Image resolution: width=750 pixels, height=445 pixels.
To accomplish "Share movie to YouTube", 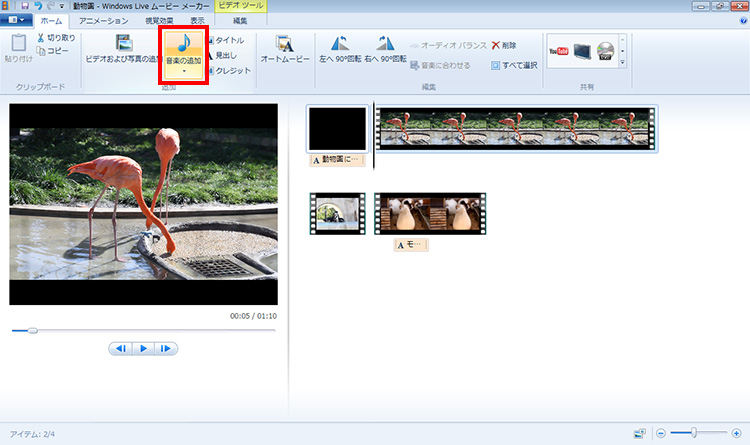I will pyautogui.click(x=558, y=51).
